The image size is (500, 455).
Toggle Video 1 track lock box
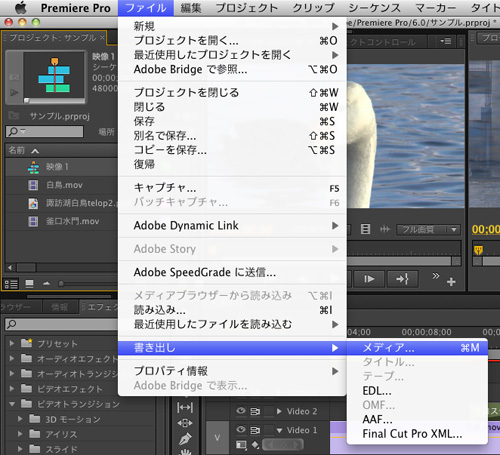click(x=269, y=430)
